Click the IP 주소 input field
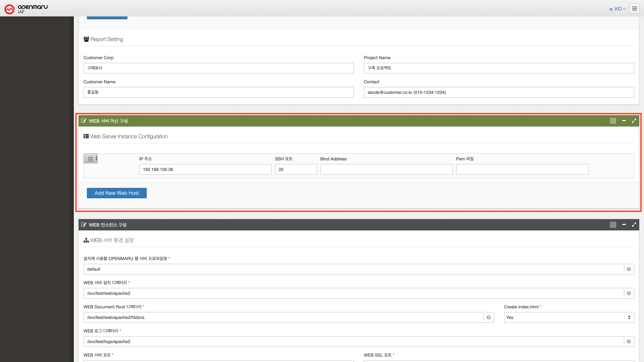The width and height of the screenshot is (644, 362). pyautogui.click(x=205, y=169)
